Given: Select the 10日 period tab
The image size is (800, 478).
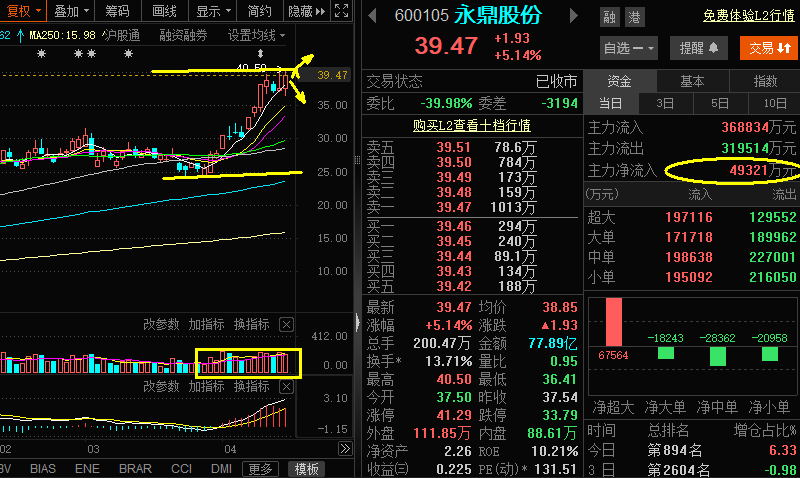Looking at the screenshot, I should (774, 103).
